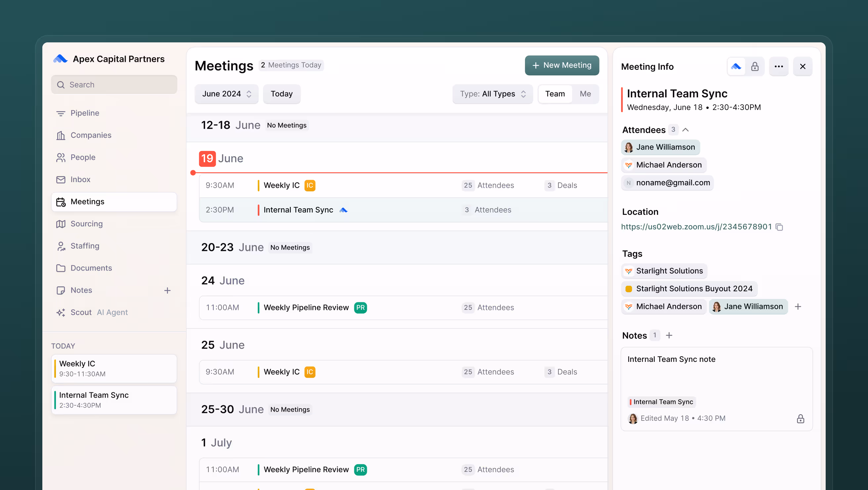Screen dimensions: 868x490
Task: Open the more options ellipsis menu
Action: click(x=779, y=67)
